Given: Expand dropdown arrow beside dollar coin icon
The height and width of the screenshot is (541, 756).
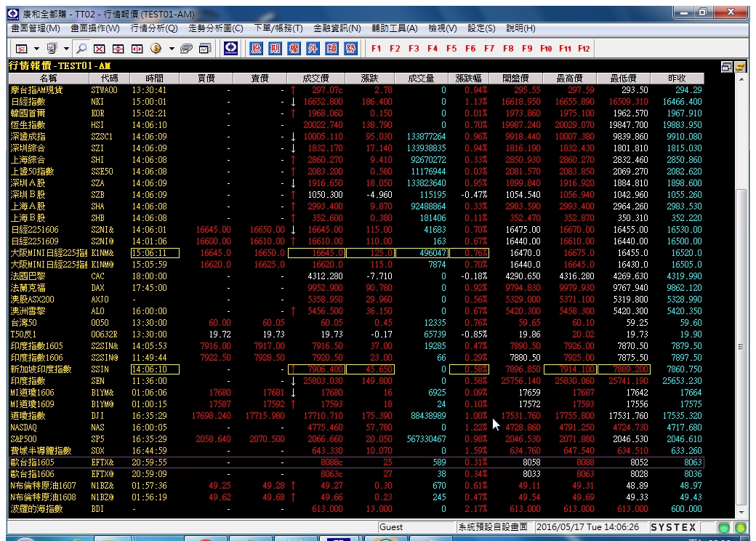Looking at the screenshot, I should coord(171,49).
